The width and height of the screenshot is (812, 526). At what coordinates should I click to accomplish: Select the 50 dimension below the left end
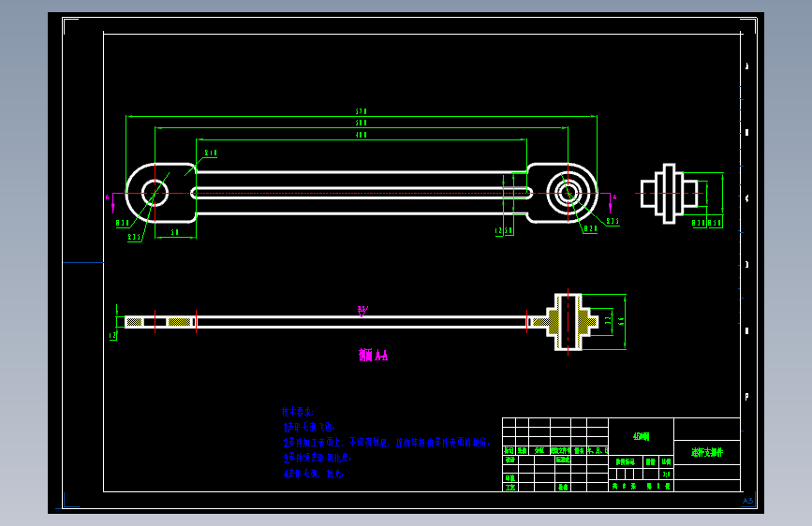point(174,232)
